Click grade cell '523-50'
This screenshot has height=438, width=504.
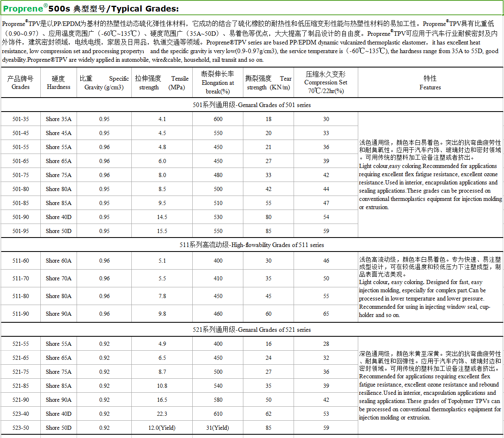click(x=21, y=428)
